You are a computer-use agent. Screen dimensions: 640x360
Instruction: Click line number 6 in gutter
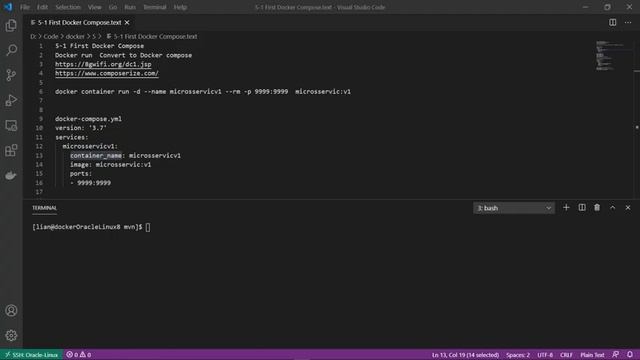coord(40,91)
